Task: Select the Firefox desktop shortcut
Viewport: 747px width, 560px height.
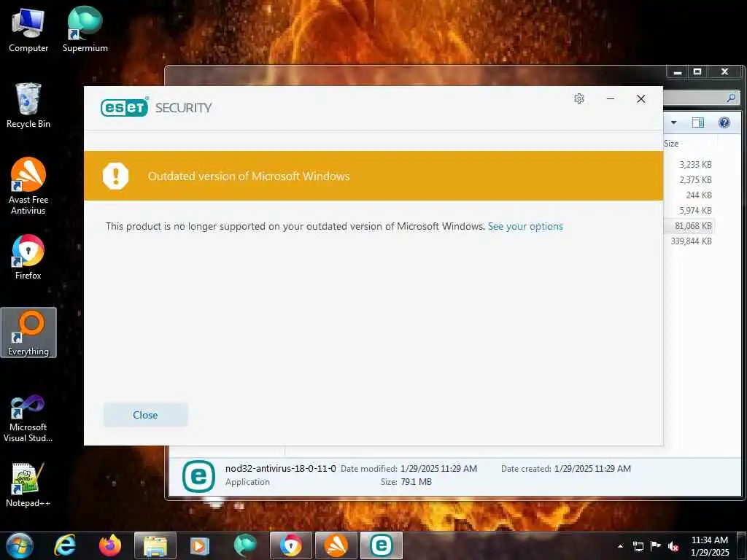Action: 28,257
